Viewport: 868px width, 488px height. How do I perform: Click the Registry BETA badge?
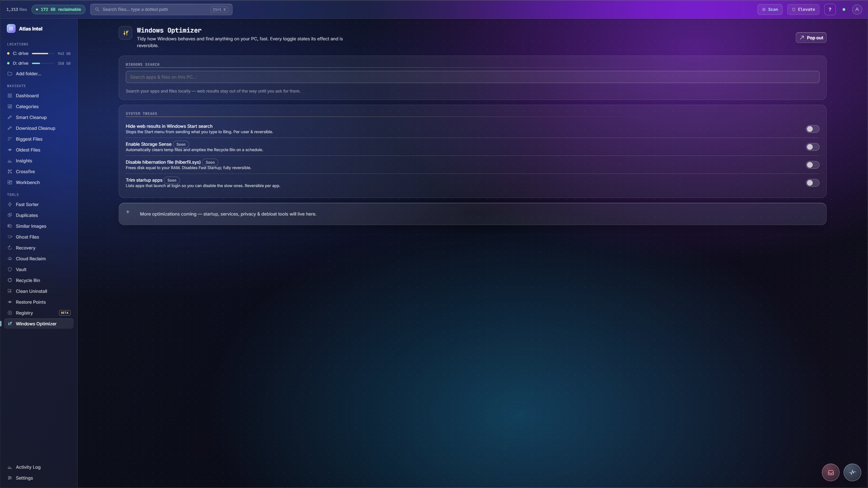coord(64,313)
